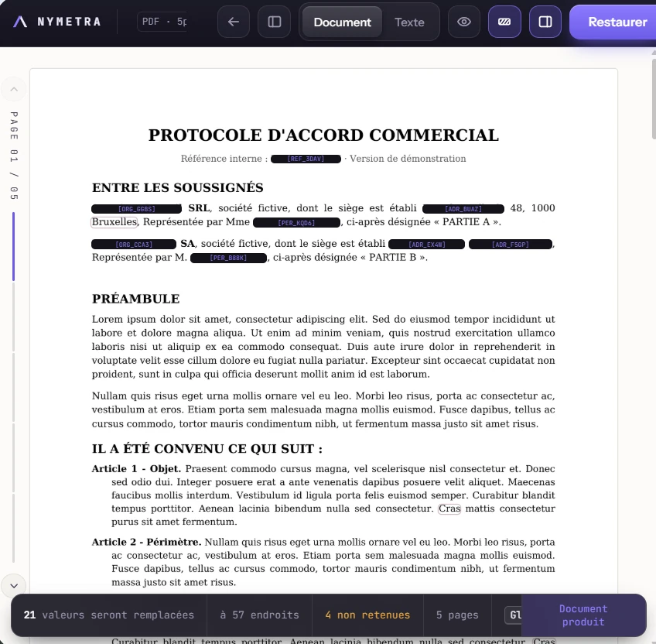Screen dimensions: 656x644
Task: Click the vertical scrollbar thumb
Action: pos(654,98)
